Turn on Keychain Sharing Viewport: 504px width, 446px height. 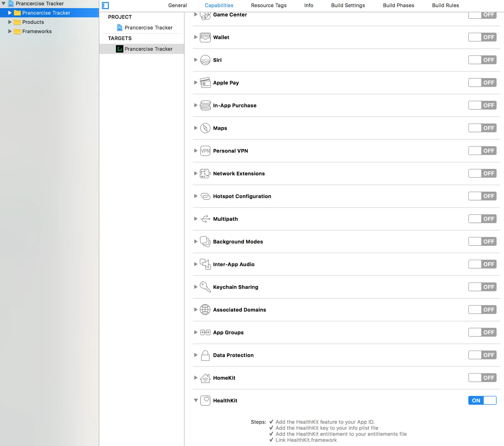(482, 287)
